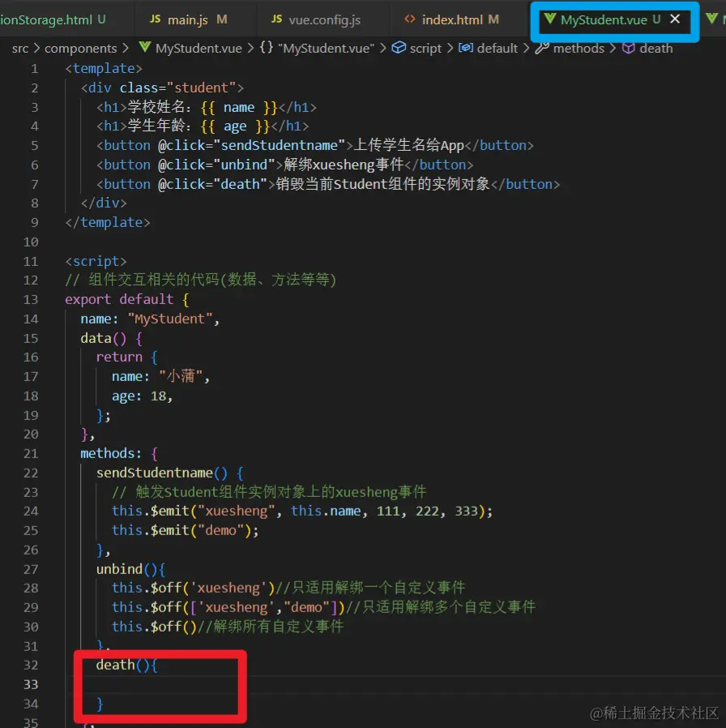Click the "MyStudent" name string
This screenshot has height=728, width=726.
click(x=170, y=319)
